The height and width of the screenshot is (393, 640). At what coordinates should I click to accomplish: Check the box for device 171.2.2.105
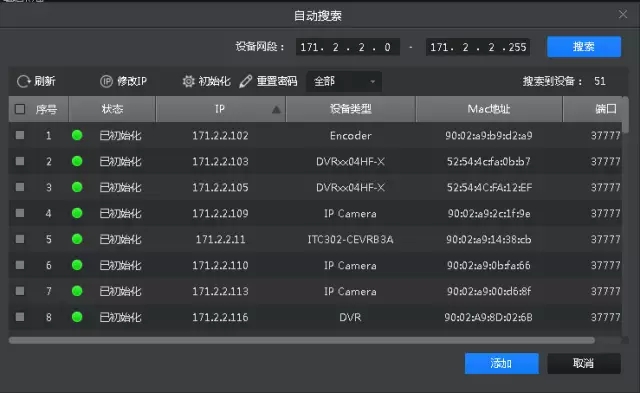click(20, 187)
